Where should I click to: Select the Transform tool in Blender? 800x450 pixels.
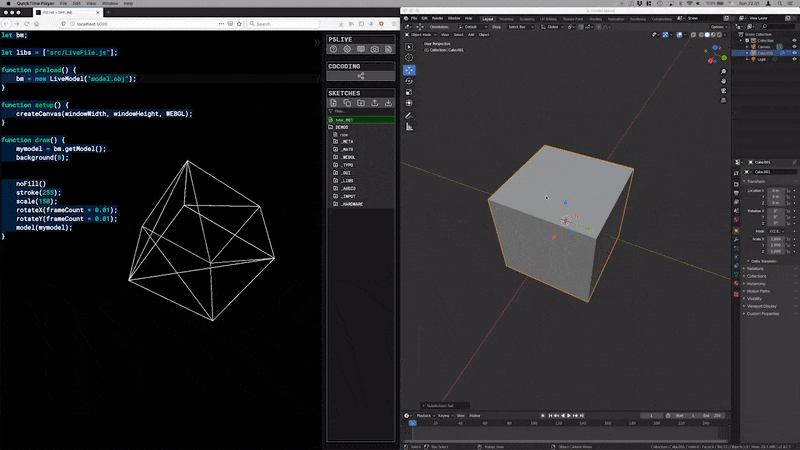(x=409, y=103)
